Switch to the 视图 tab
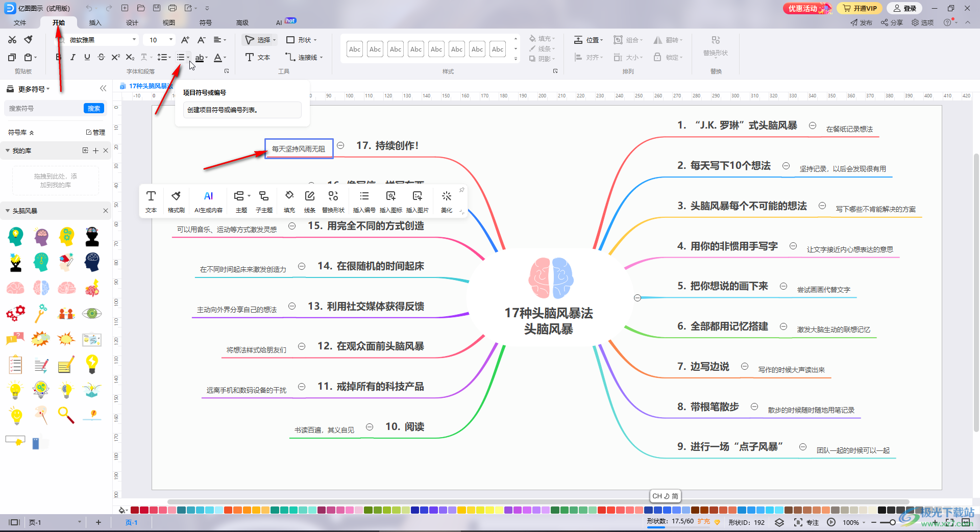Image resolution: width=980 pixels, height=532 pixels. [x=169, y=22]
